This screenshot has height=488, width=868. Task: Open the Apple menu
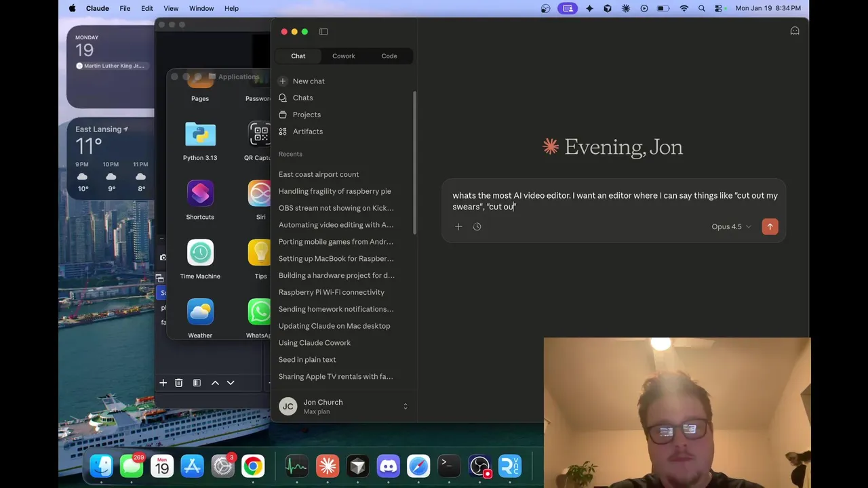[x=73, y=8]
